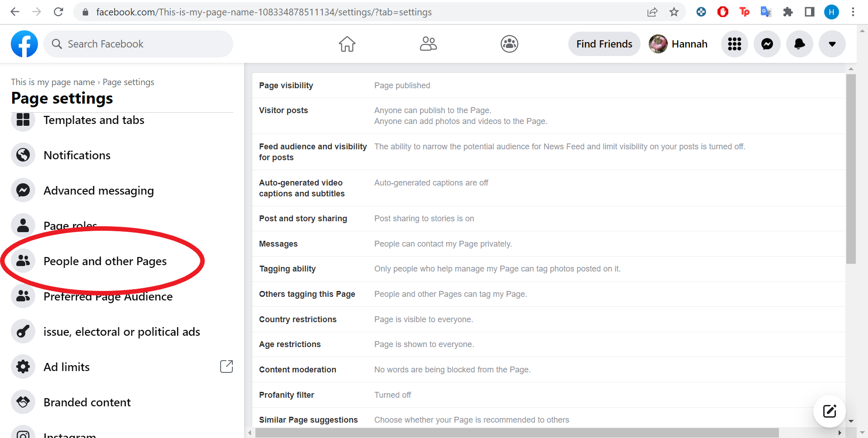
Task: Open the Groups icon in top navigation
Action: (x=509, y=44)
